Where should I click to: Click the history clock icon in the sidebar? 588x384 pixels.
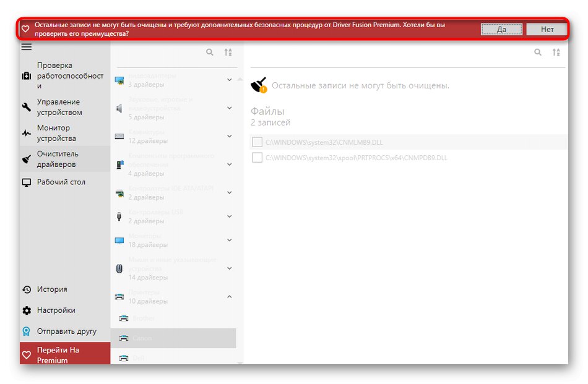pos(27,289)
